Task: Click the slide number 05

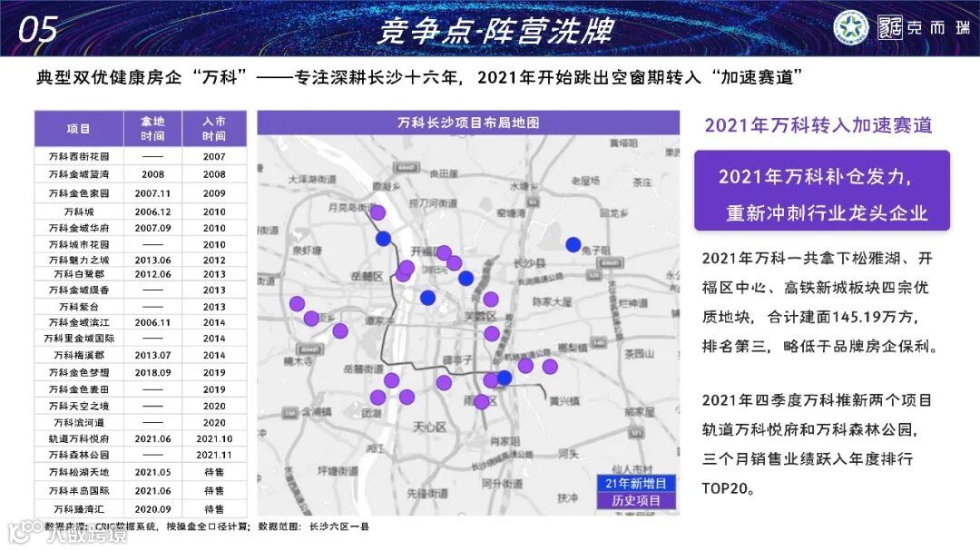Action: pyautogui.click(x=37, y=29)
